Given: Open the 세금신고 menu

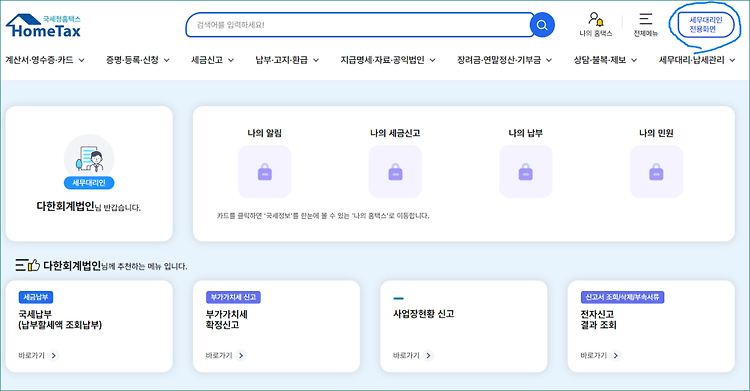Looking at the screenshot, I should (207, 60).
